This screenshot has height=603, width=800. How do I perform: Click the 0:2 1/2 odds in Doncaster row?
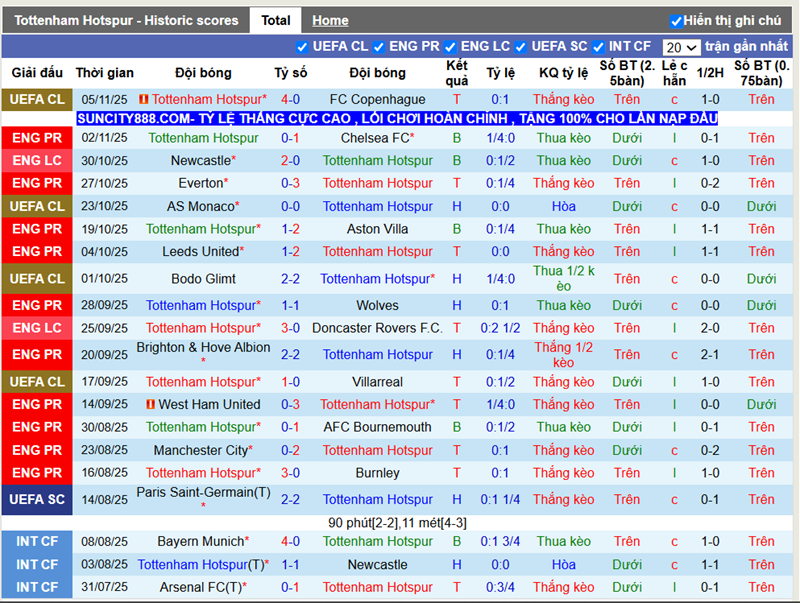click(500, 328)
